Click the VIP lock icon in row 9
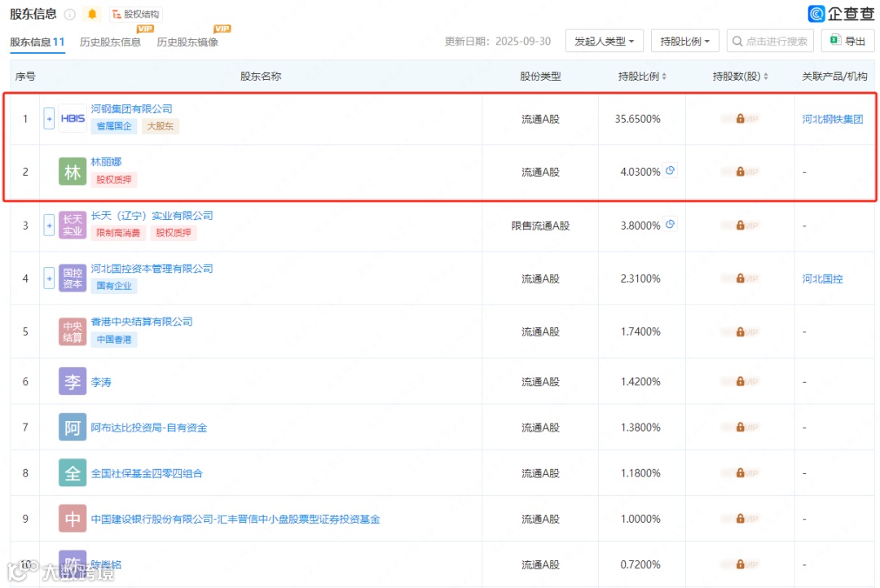This screenshot has width=880, height=588. coord(740,519)
